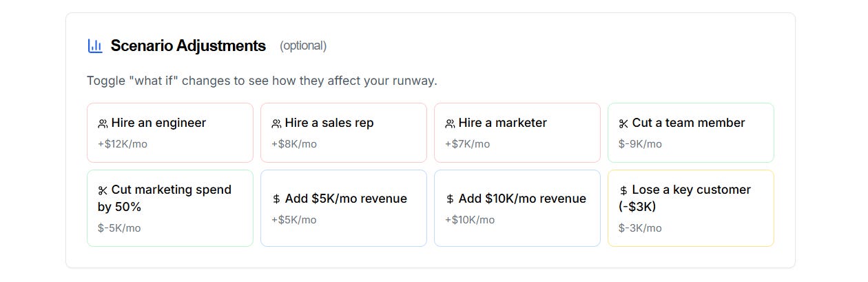
Task: Click the Toggle "what if" changes description
Action: (262, 81)
